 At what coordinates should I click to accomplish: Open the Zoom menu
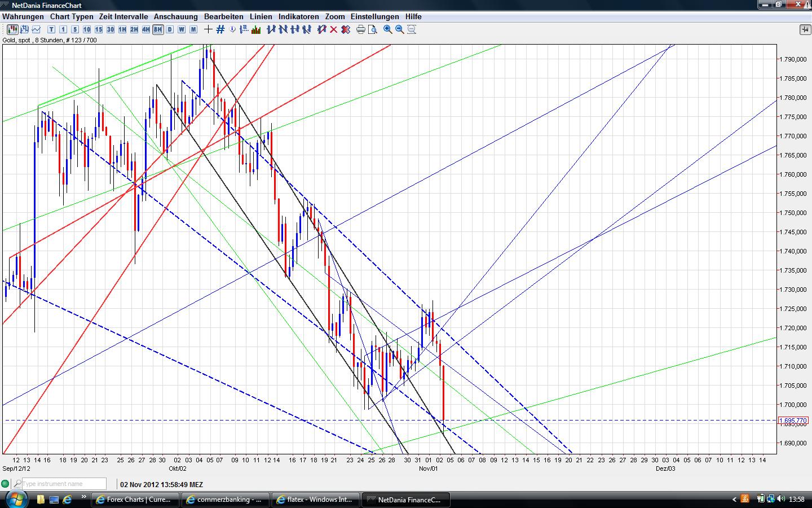pos(335,17)
